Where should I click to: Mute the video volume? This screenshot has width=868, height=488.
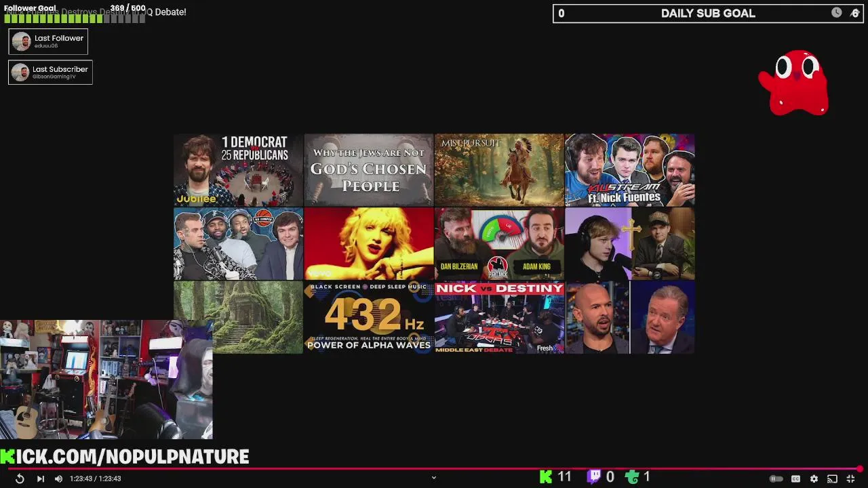[58, 479]
